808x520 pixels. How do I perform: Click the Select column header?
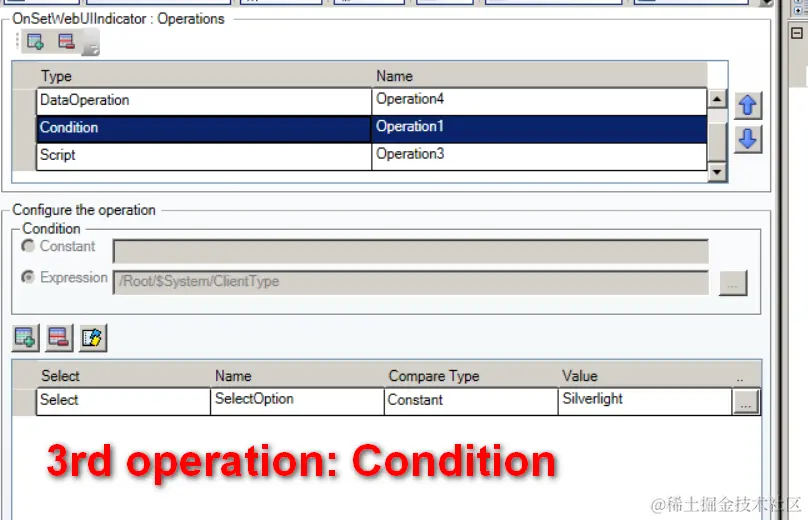point(123,376)
